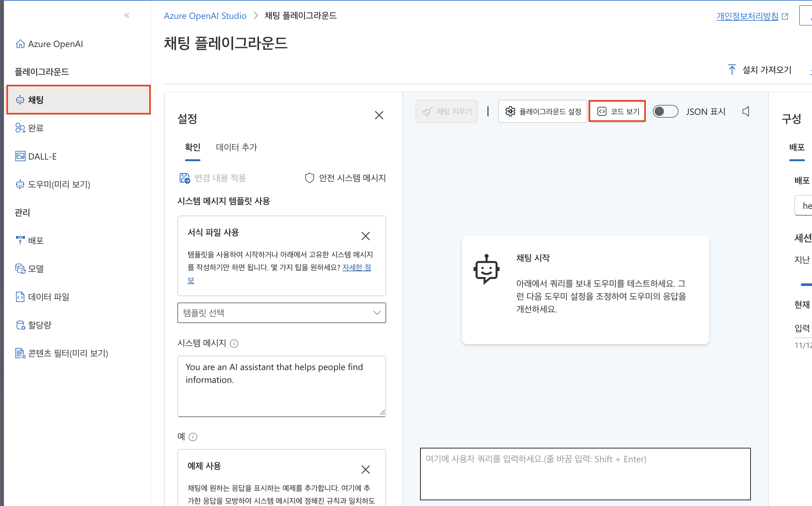This screenshot has width=812, height=506.
Task: Click the 코드 보기 button
Action: pos(617,111)
